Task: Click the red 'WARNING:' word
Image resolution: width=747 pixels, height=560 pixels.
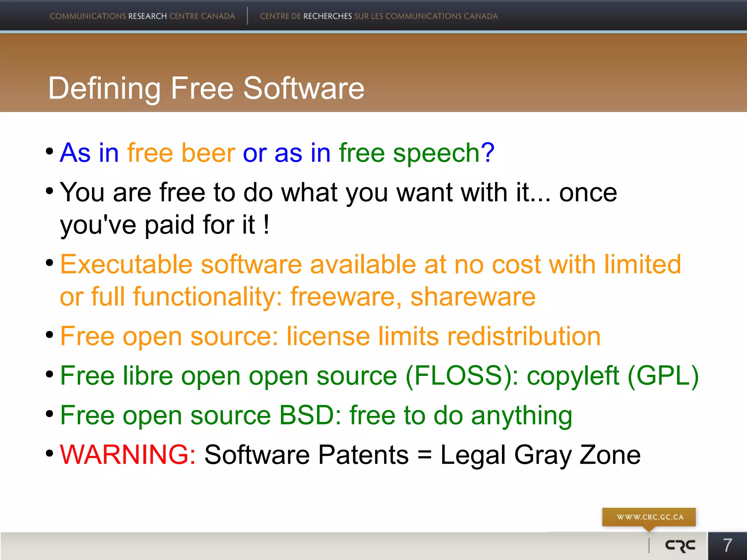Action: pyautogui.click(x=128, y=454)
